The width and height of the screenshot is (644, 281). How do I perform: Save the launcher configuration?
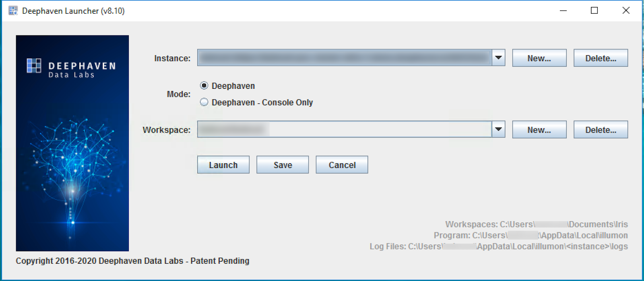(x=283, y=165)
